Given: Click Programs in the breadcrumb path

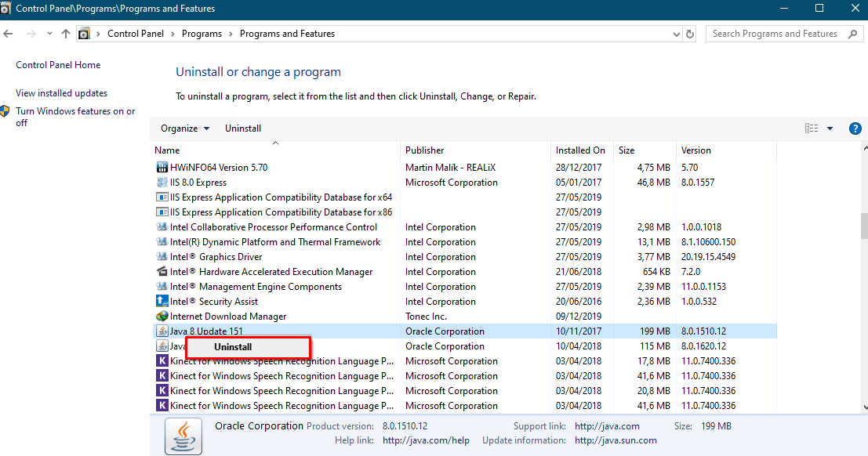Looking at the screenshot, I should coord(202,34).
